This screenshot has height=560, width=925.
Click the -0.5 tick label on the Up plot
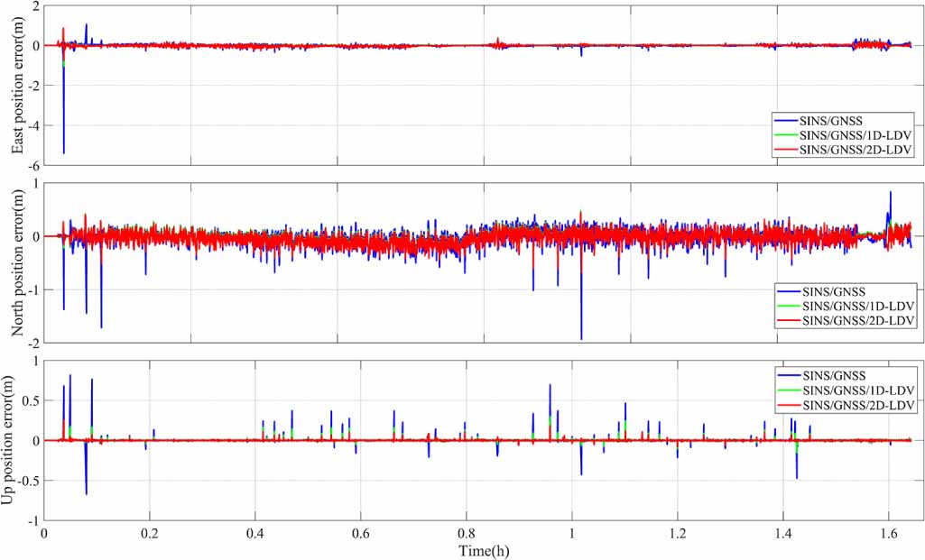[x=26, y=481]
